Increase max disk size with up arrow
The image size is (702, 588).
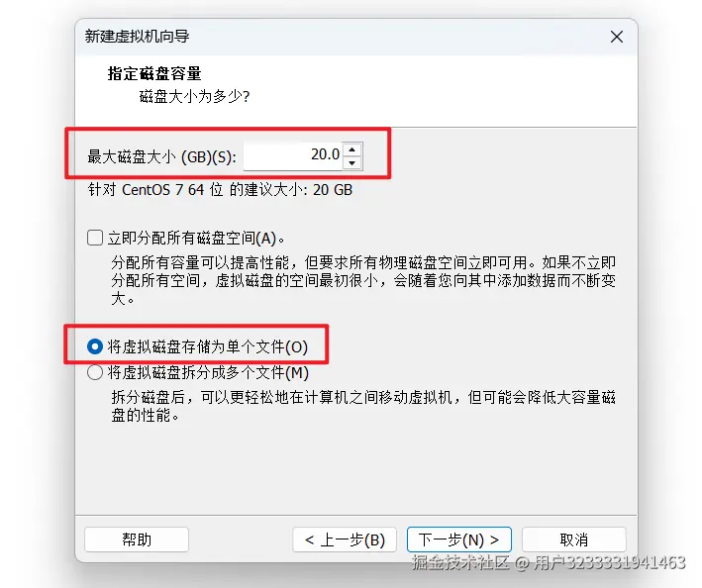tap(352, 149)
